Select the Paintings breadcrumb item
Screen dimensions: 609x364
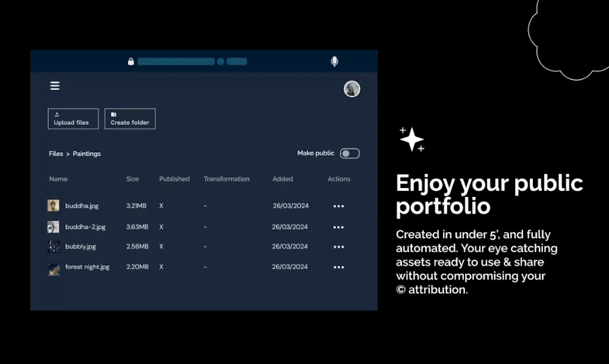87,153
